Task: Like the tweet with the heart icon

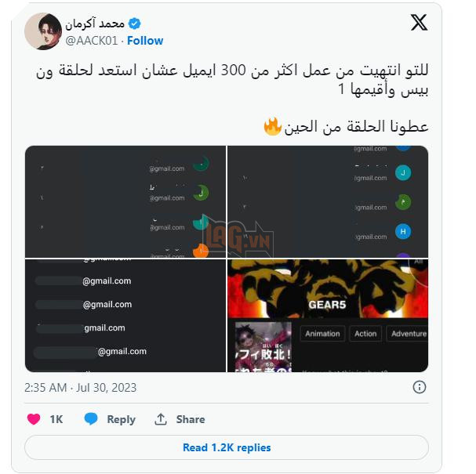Action: coord(34,419)
